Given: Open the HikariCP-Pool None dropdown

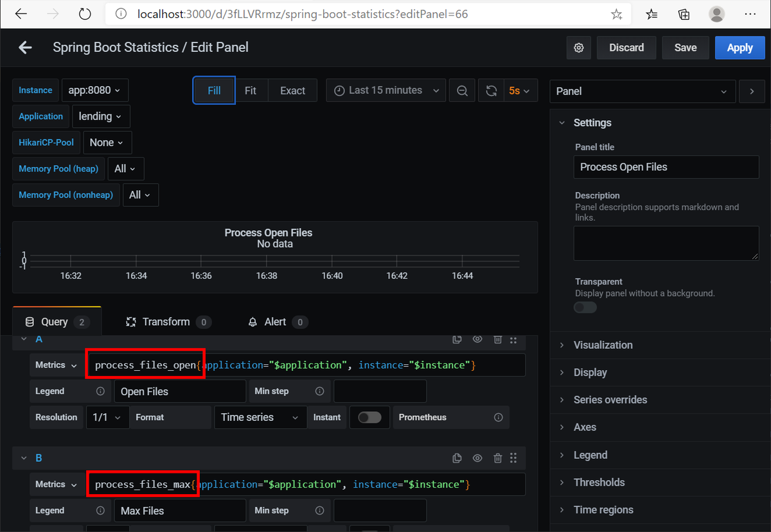Looking at the screenshot, I should (107, 143).
